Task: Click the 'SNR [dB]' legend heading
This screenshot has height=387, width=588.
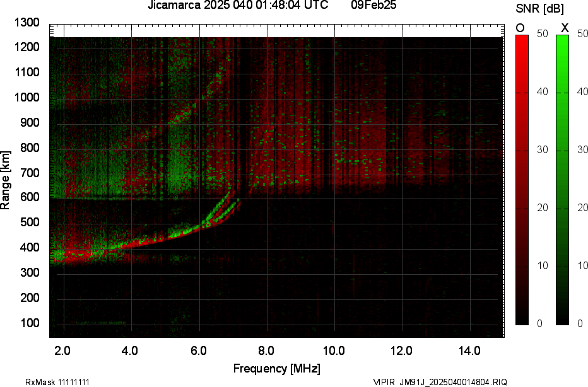Action: pyautogui.click(x=539, y=9)
